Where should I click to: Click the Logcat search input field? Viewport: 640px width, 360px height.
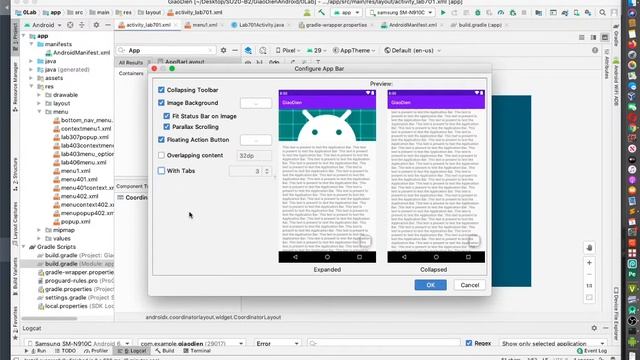[384, 344]
